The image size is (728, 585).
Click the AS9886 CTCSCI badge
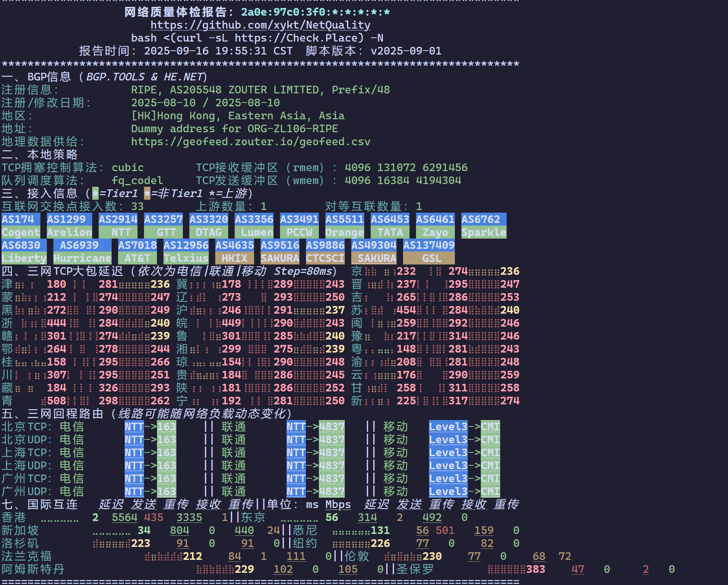[325, 252]
